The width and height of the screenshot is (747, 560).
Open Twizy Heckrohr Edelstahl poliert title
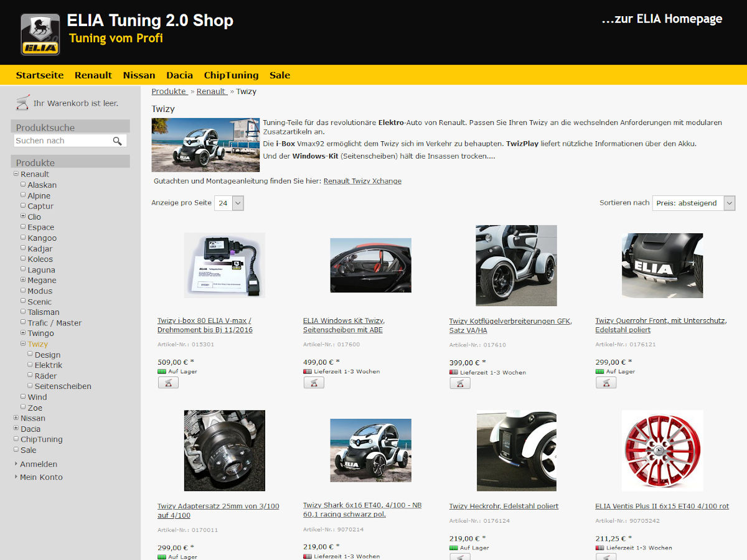pos(504,506)
